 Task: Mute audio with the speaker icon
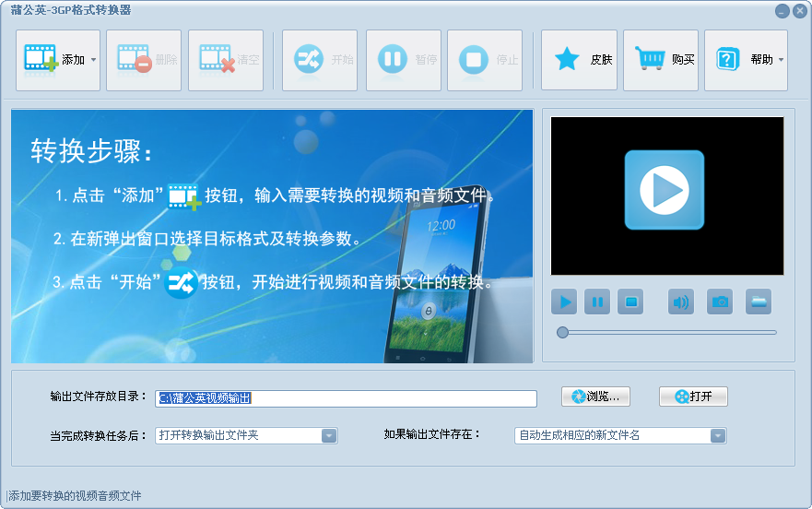(681, 302)
